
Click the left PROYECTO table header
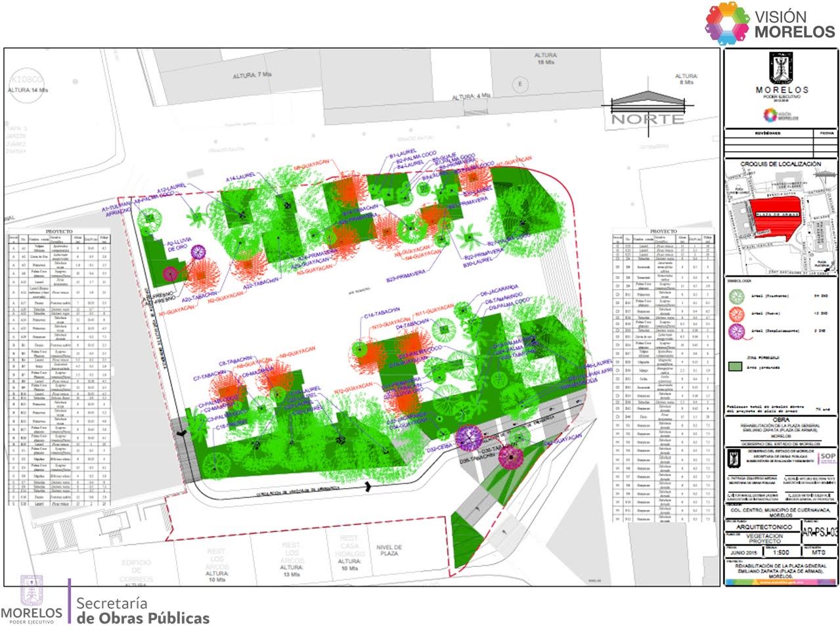pos(59,232)
